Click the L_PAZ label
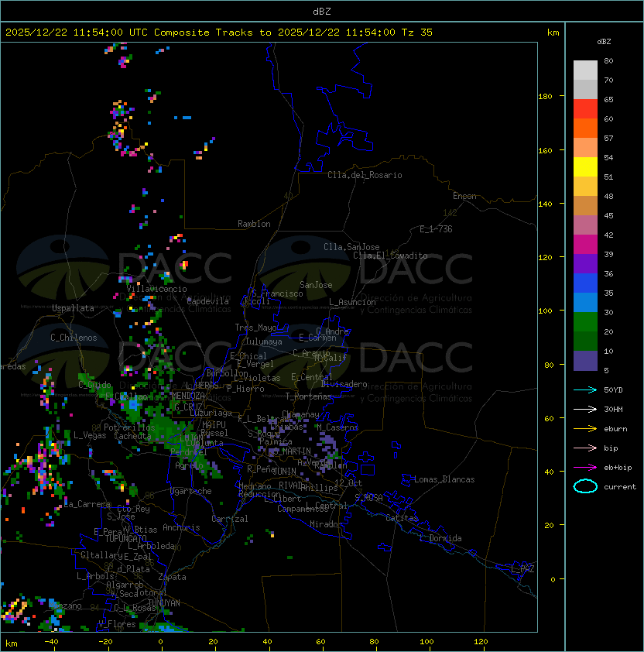 tap(522, 569)
